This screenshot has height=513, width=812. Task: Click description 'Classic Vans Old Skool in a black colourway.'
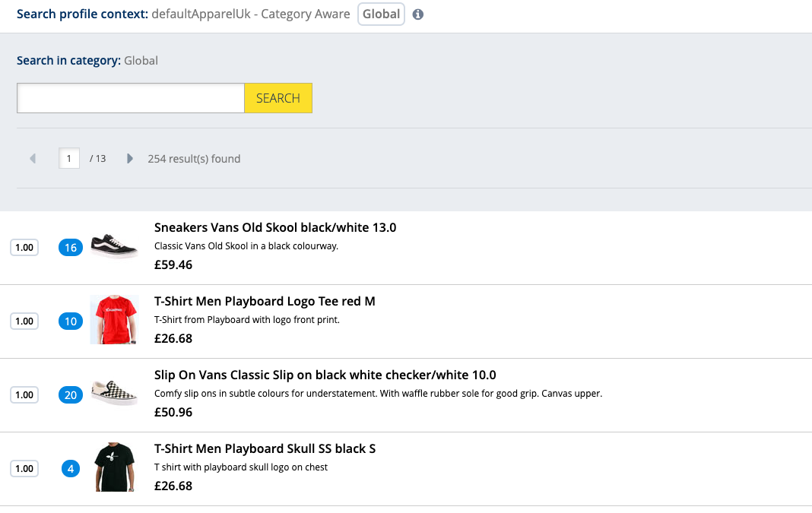246,246
